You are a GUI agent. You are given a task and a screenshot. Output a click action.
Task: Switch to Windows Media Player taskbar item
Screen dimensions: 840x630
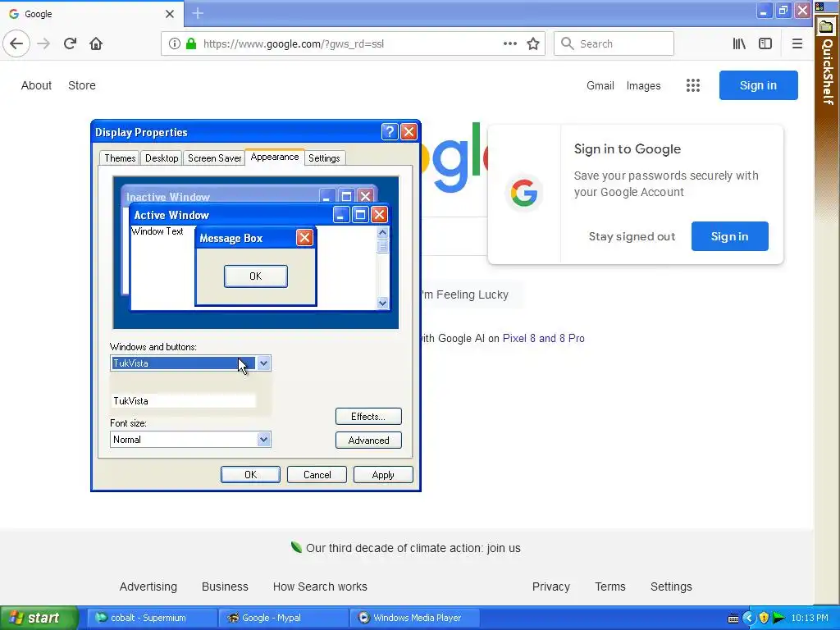[414, 618]
